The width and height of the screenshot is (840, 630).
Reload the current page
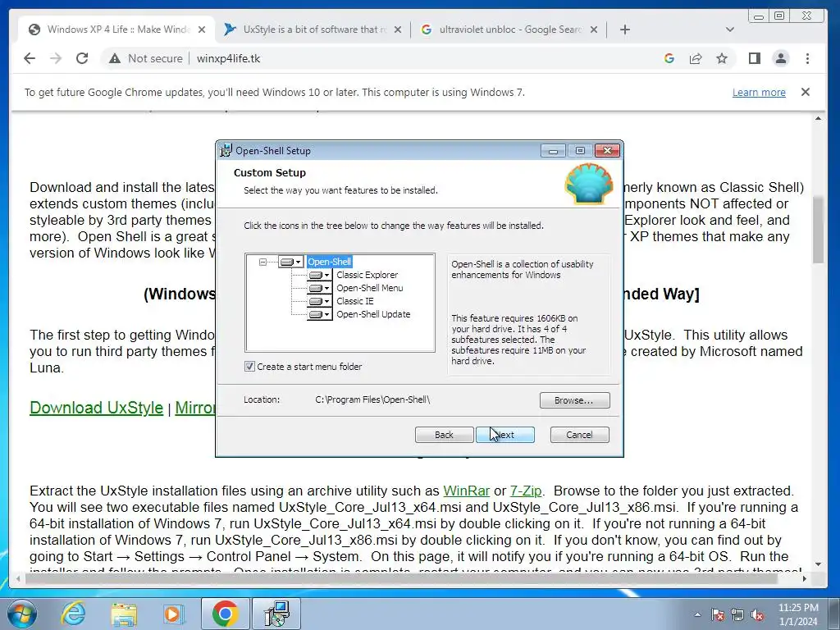click(x=82, y=58)
